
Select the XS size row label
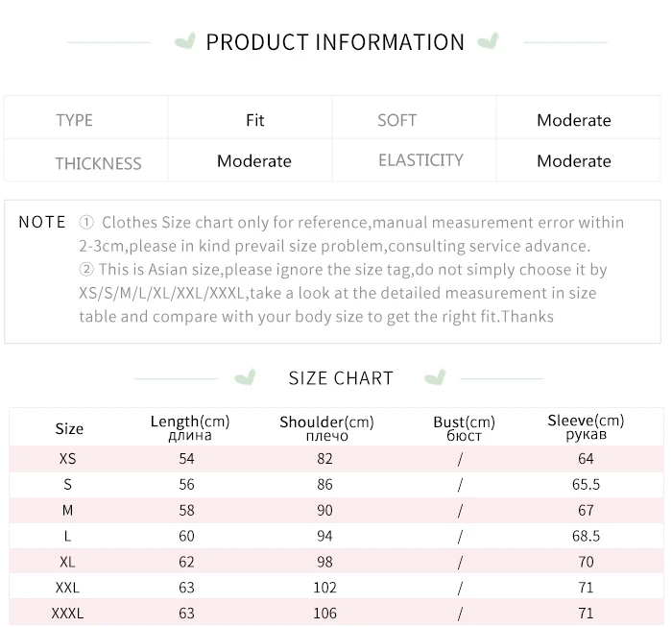point(68,459)
